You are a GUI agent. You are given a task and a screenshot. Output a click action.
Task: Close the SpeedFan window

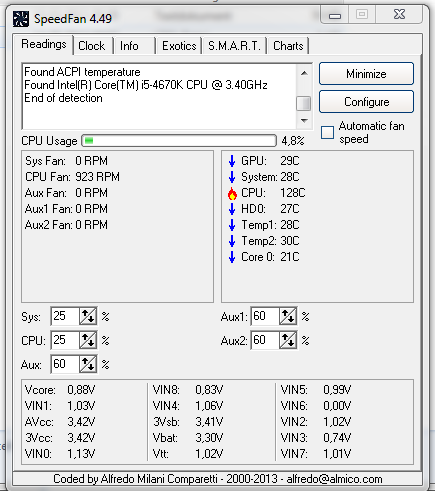(x=399, y=14)
